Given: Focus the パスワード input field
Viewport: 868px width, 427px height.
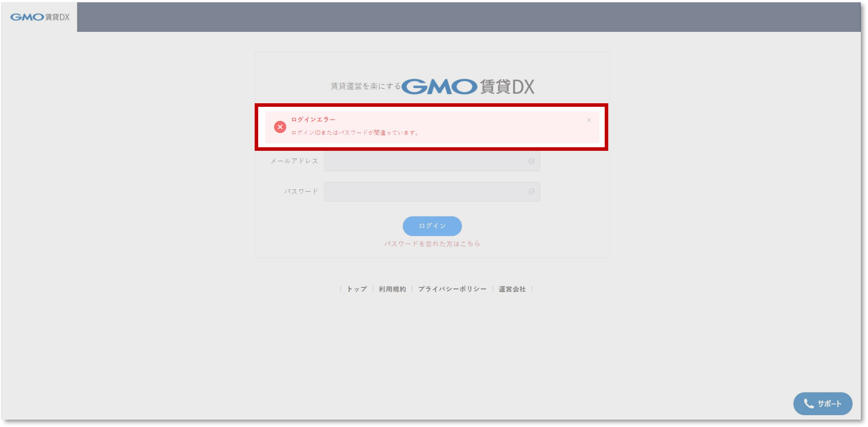Looking at the screenshot, I should [x=432, y=192].
